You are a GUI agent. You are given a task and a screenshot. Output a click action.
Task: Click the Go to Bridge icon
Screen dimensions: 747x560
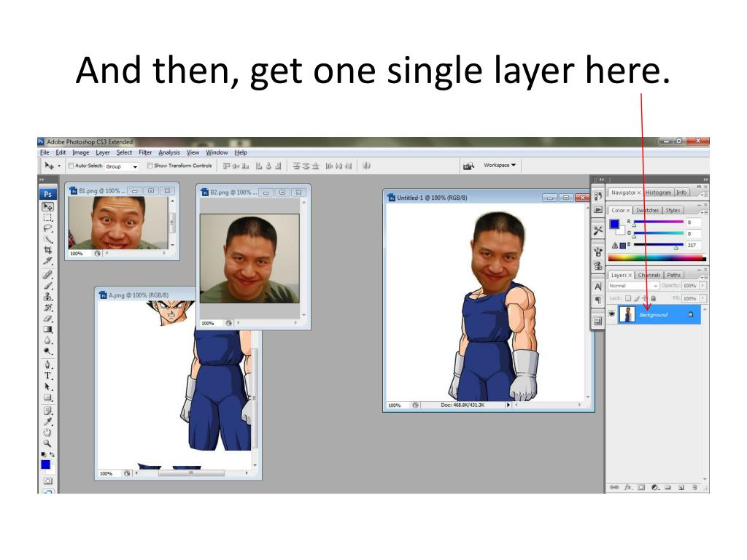[x=468, y=166]
